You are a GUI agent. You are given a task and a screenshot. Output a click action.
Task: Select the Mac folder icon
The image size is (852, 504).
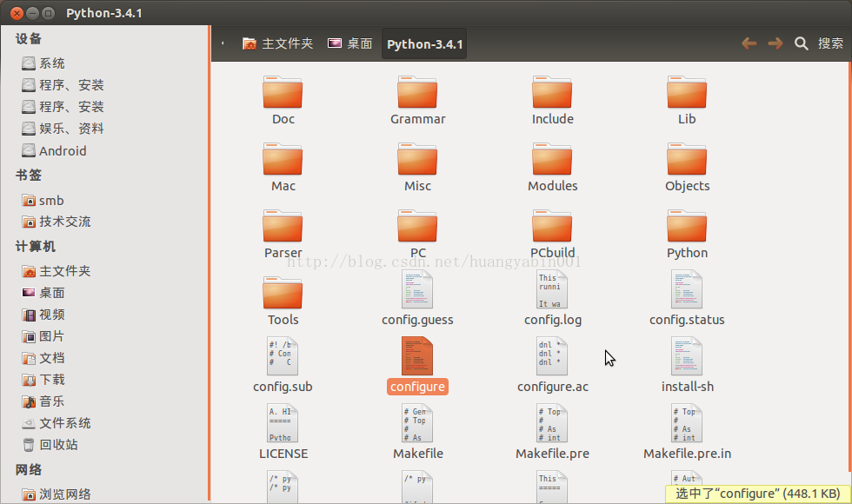click(x=283, y=159)
